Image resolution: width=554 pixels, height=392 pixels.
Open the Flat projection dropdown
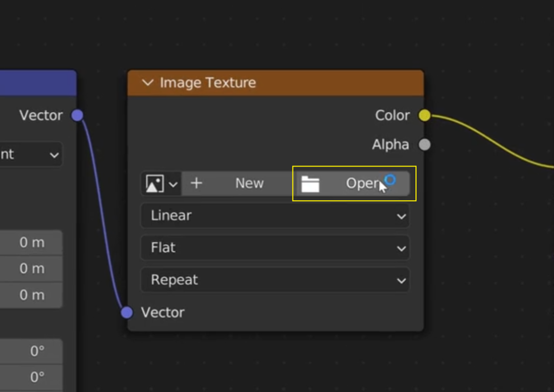pyautogui.click(x=275, y=248)
